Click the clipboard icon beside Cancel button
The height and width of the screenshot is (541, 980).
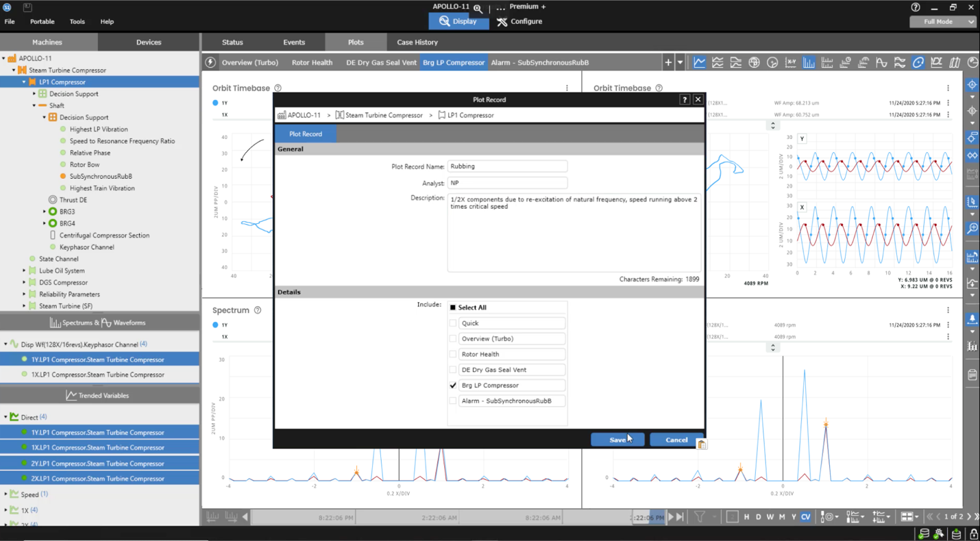tap(702, 444)
